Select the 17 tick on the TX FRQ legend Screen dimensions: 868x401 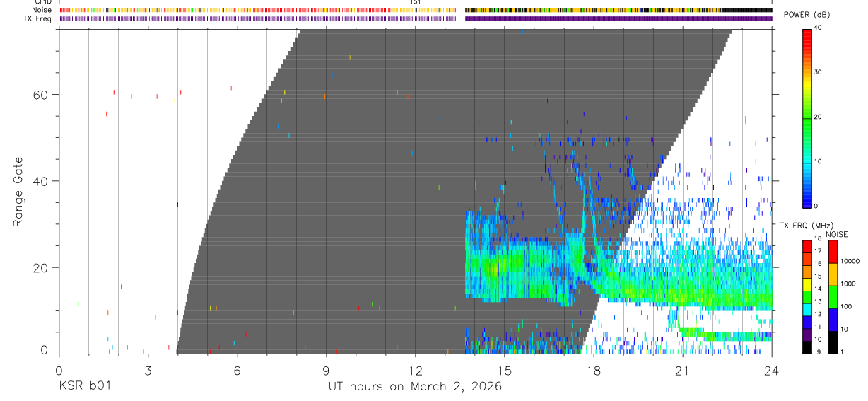coord(818,251)
